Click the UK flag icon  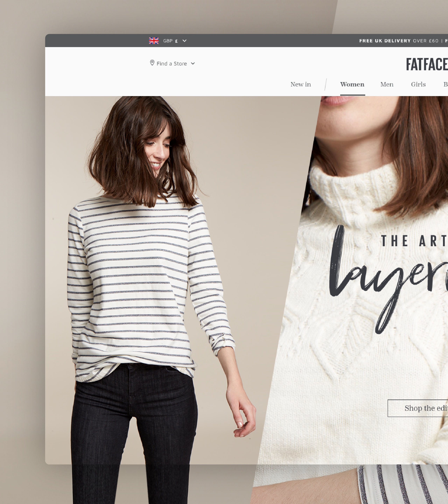(x=154, y=41)
